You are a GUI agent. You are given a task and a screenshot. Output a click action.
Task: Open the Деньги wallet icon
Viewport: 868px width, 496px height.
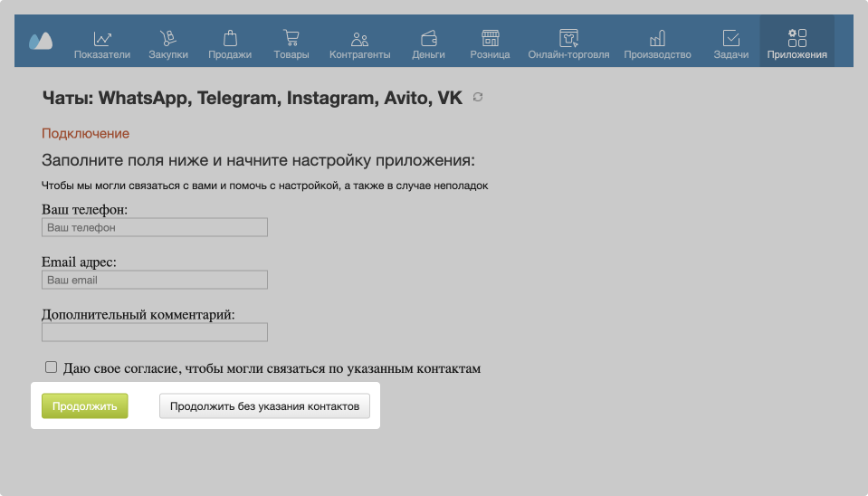pos(428,38)
